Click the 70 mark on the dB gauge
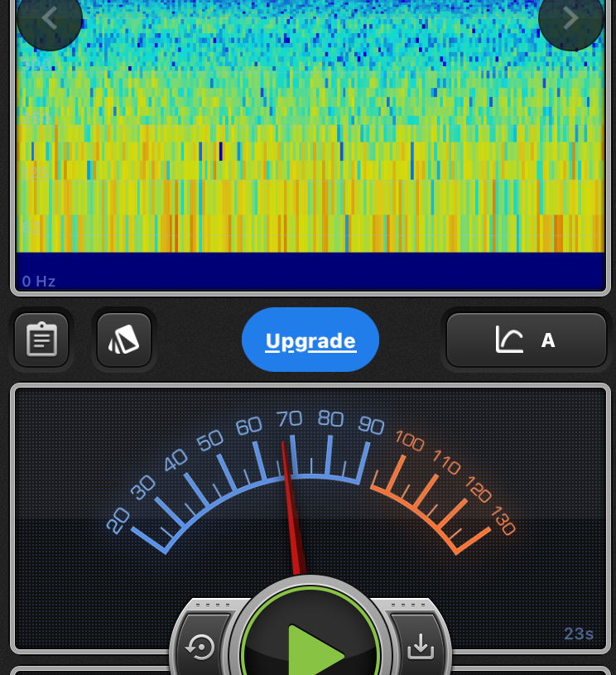616x675 pixels. pos(289,418)
